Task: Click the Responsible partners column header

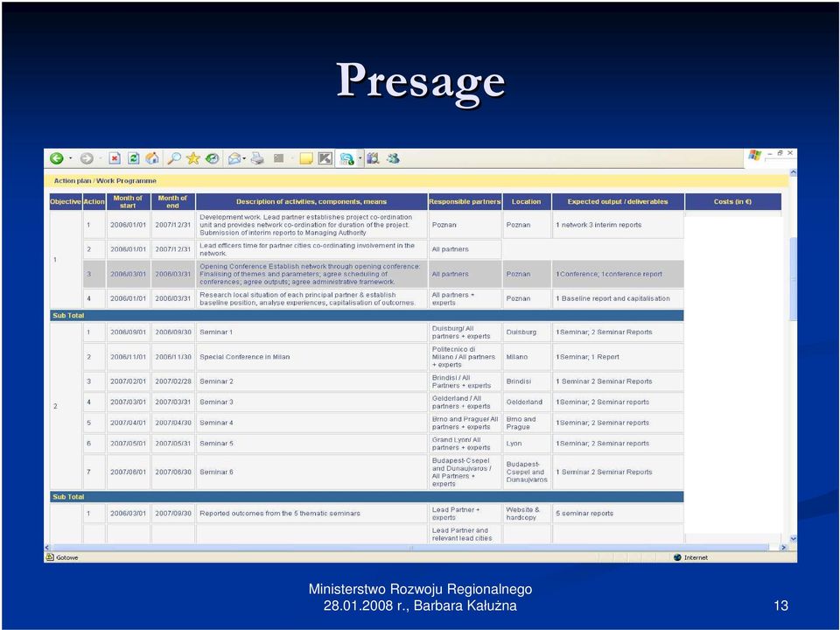Action: pos(465,202)
